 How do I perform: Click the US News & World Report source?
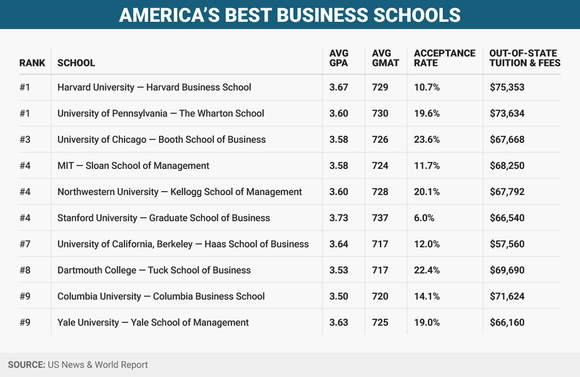pyautogui.click(x=98, y=365)
